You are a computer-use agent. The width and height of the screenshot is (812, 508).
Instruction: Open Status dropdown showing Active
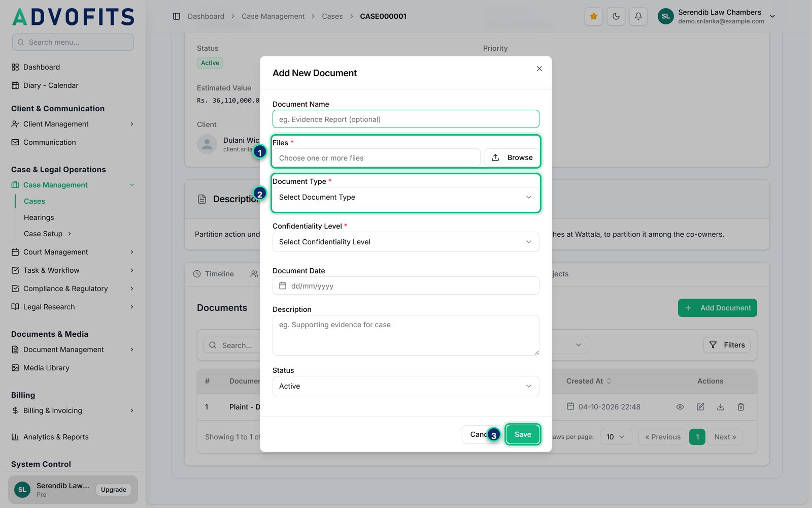click(405, 386)
